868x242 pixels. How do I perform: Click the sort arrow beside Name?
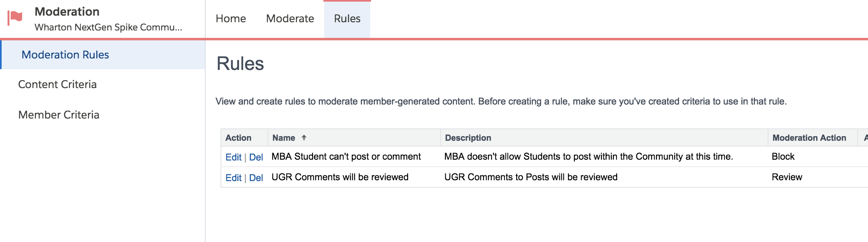304,138
